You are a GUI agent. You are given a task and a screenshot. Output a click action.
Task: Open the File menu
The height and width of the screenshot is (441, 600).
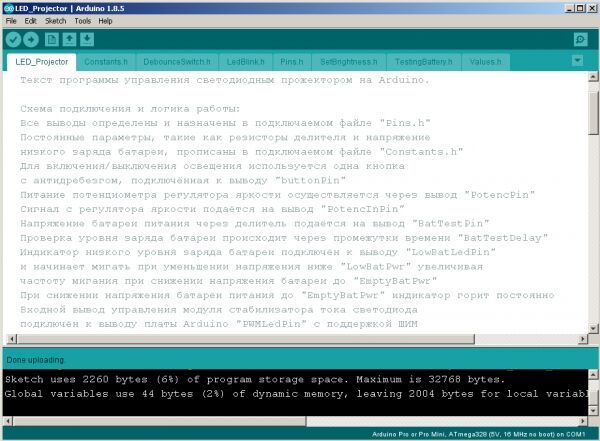point(11,21)
